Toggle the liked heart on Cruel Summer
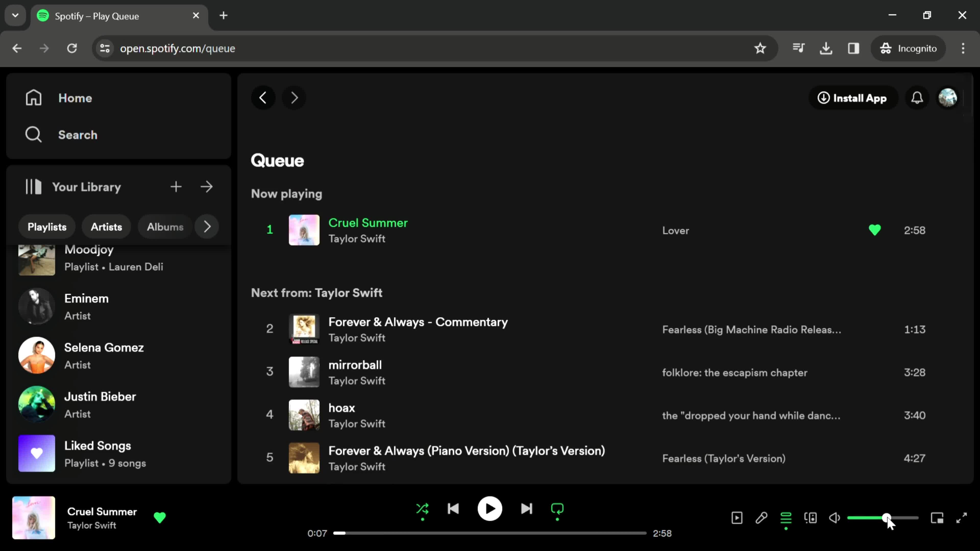The width and height of the screenshot is (980, 551). click(x=874, y=230)
